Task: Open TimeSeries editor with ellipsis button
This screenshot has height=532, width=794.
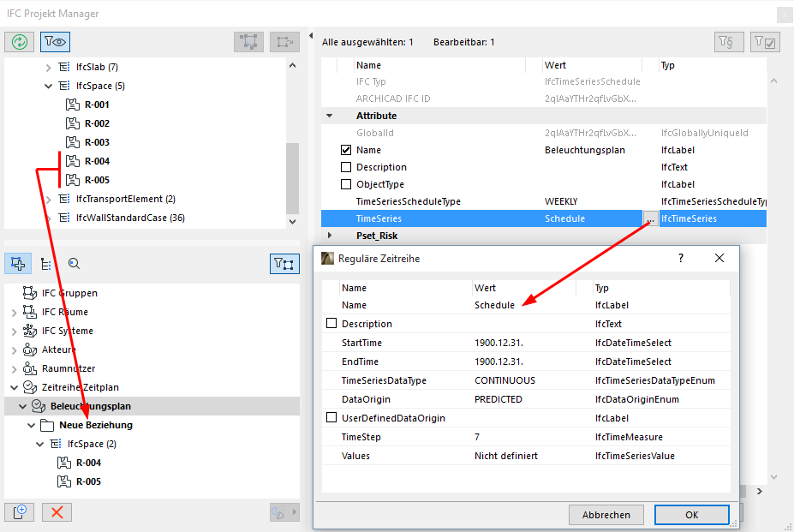Action: tap(650, 218)
